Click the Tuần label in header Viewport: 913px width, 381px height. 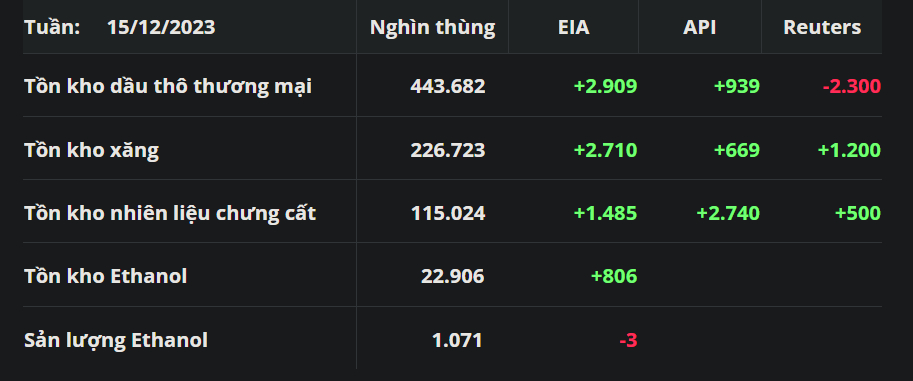click(x=52, y=27)
